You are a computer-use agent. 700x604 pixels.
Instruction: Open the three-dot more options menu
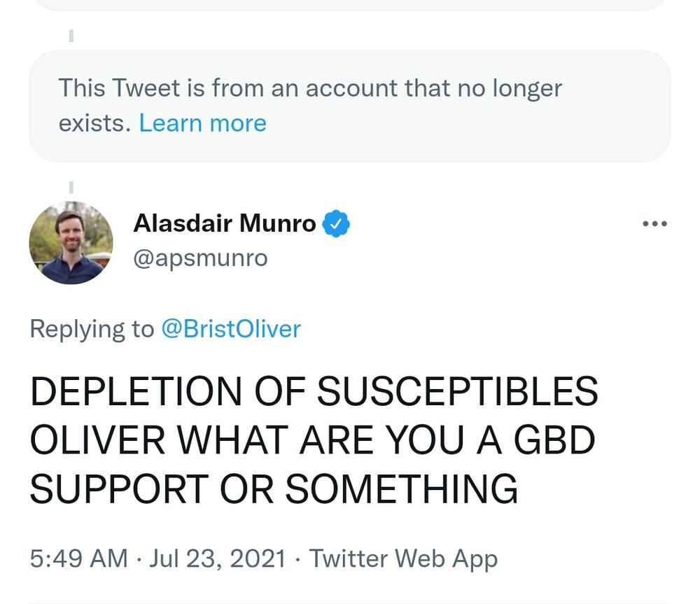654,225
